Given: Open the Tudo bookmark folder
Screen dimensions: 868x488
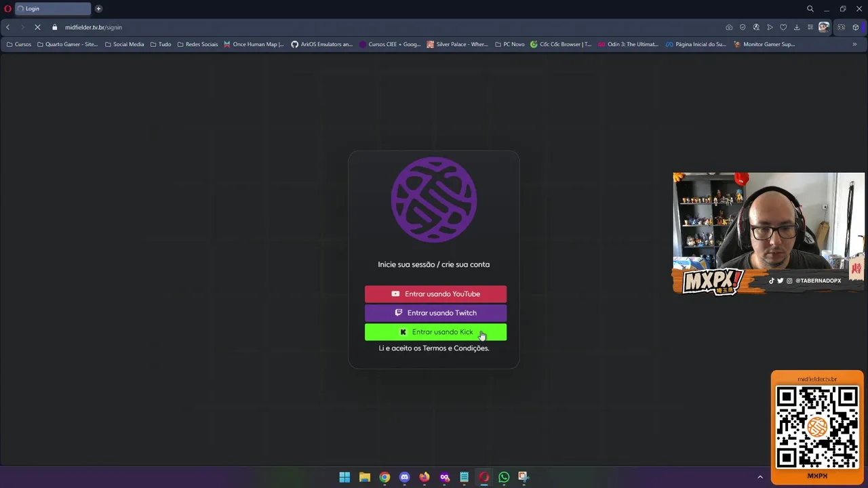Looking at the screenshot, I should pyautogui.click(x=161, y=44).
